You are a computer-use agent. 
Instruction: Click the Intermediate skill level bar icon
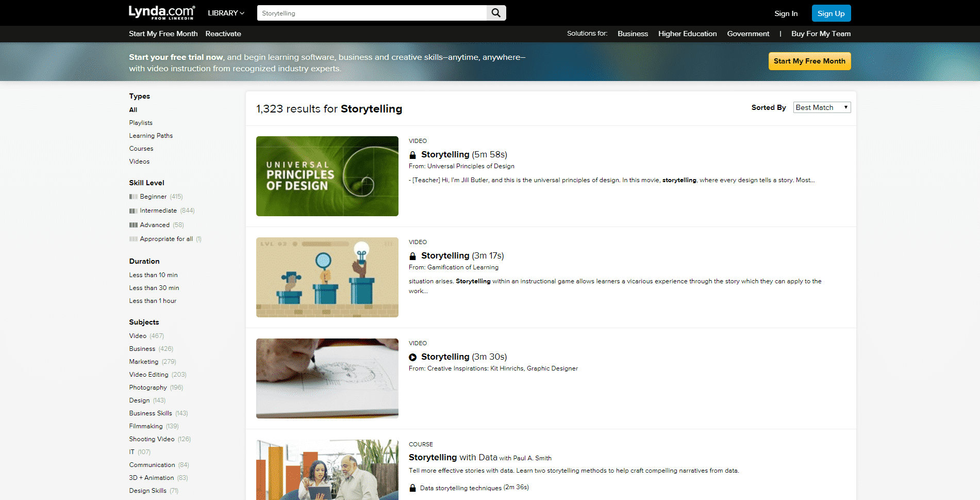[133, 211]
